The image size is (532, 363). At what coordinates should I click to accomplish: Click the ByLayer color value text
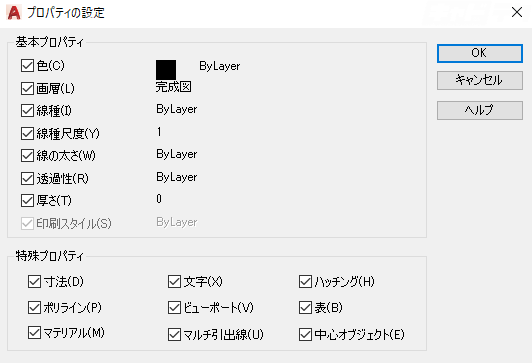[x=220, y=66]
